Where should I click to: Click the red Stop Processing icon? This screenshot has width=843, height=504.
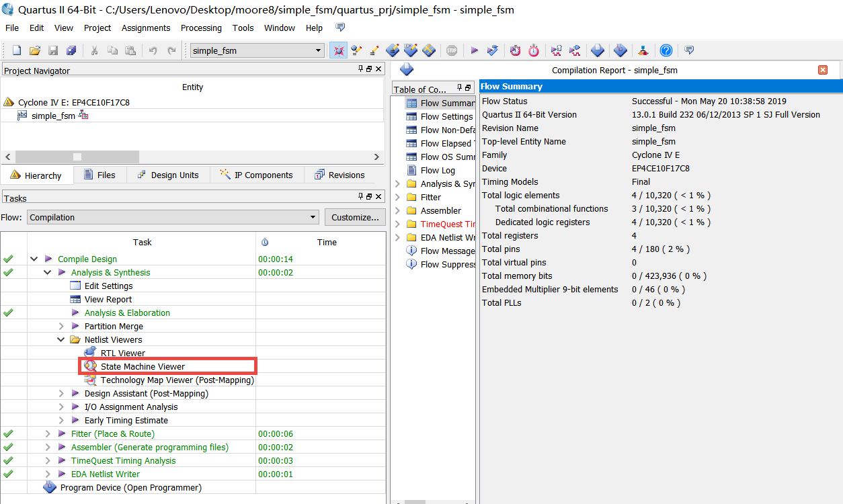tap(452, 50)
